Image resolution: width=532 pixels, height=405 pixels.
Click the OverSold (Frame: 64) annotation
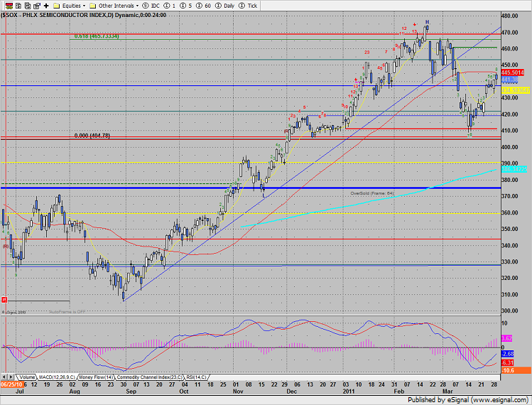click(x=372, y=193)
